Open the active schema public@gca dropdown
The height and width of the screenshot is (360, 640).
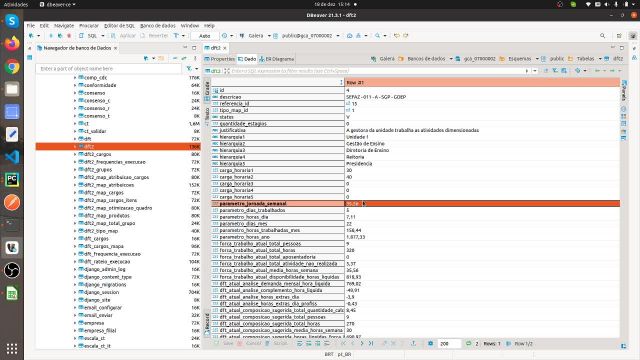point(338,36)
